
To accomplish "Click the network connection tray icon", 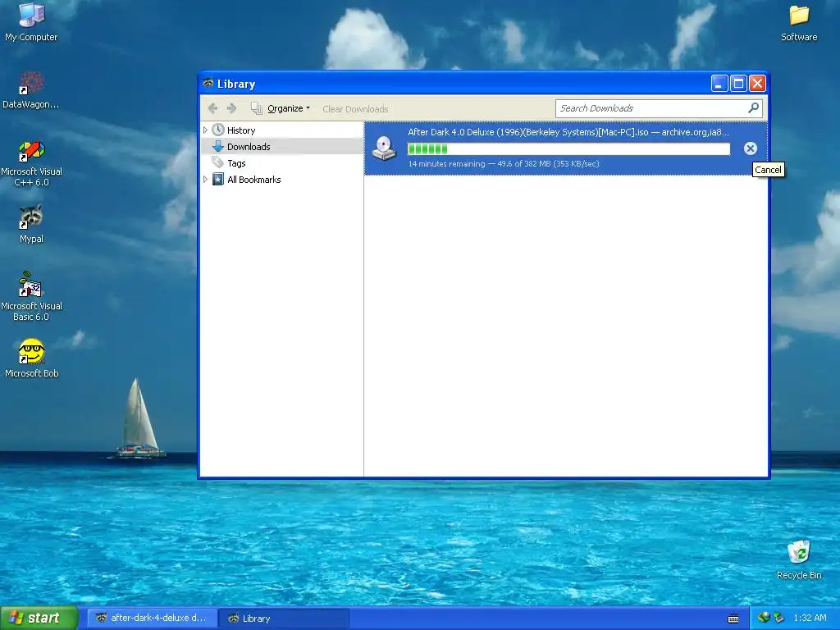I will [x=764, y=617].
